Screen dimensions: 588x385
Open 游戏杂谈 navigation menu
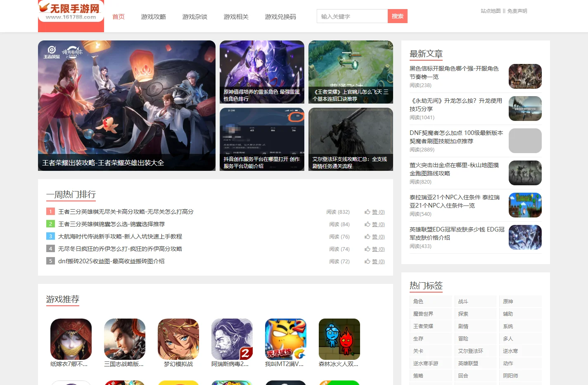coord(195,17)
